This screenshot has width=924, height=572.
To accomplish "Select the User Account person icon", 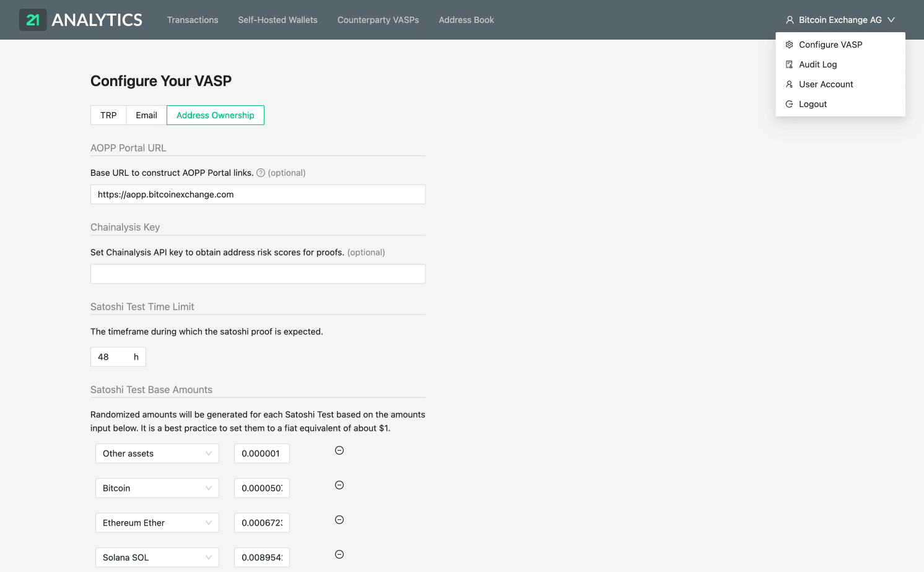I will pyautogui.click(x=789, y=84).
